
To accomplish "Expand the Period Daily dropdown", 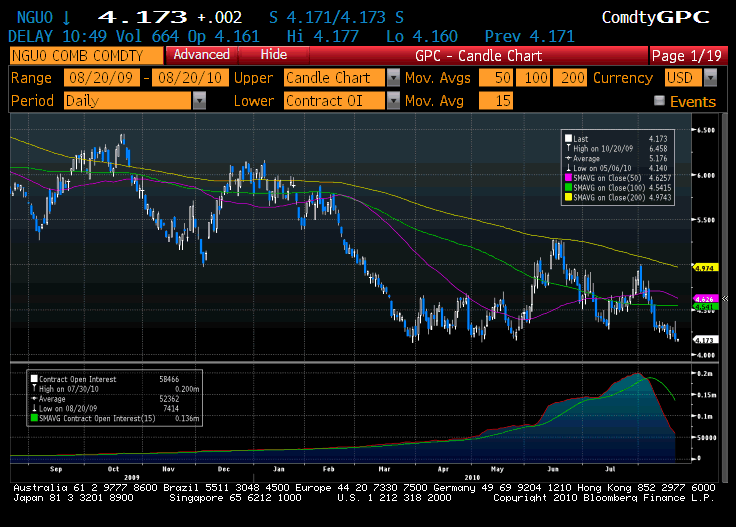I will (x=199, y=101).
